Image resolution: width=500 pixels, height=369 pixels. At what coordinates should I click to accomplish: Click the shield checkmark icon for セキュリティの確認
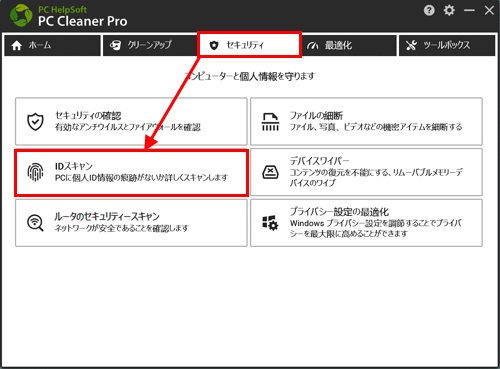click(x=35, y=122)
